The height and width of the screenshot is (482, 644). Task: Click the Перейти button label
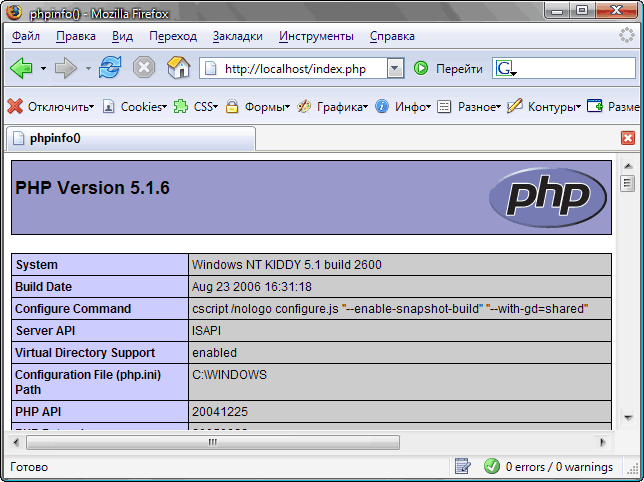coord(459,69)
